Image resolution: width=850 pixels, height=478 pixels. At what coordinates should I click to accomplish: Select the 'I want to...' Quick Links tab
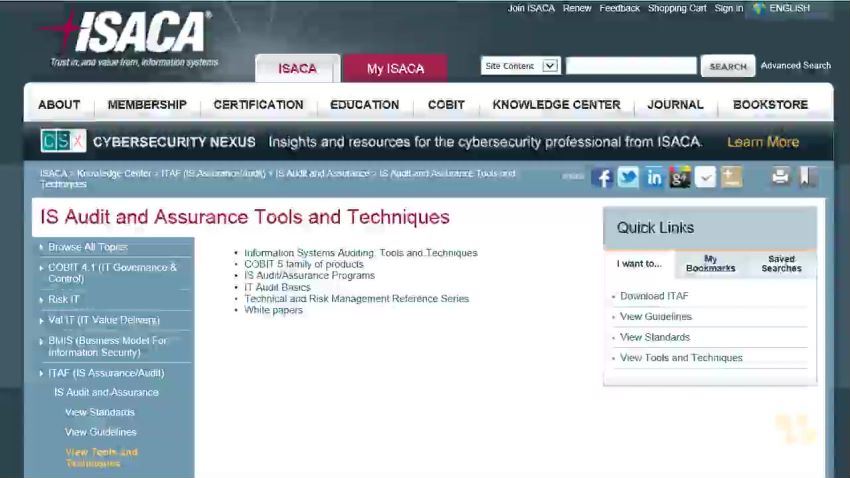639,264
